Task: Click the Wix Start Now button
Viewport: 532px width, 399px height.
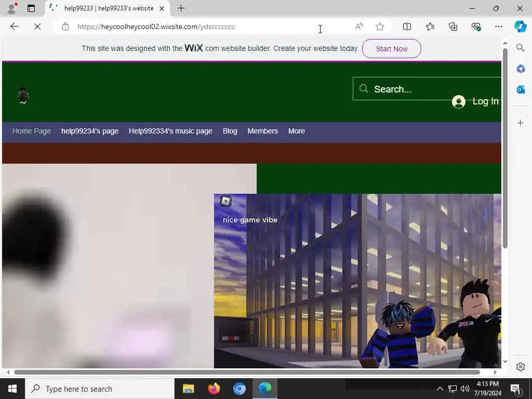Action: (392, 49)
